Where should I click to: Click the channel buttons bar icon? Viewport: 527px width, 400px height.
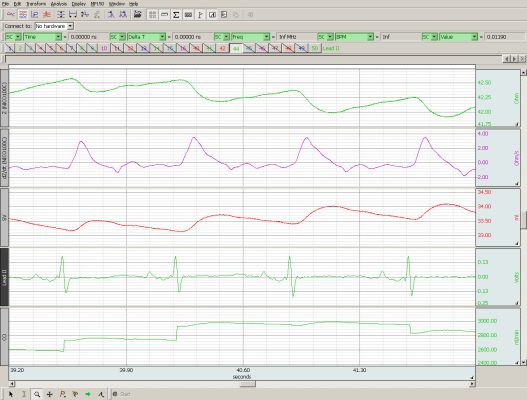tap(164, 14)
